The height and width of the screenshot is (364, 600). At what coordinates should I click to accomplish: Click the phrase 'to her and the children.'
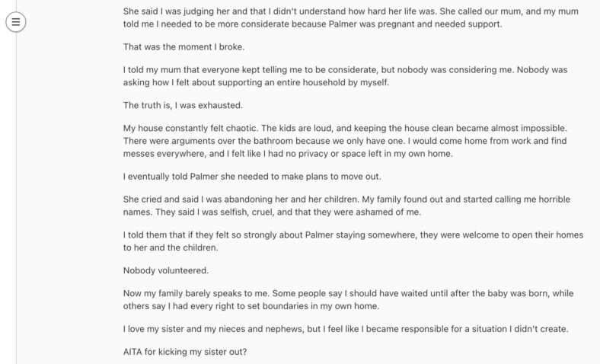click(171, 247)
